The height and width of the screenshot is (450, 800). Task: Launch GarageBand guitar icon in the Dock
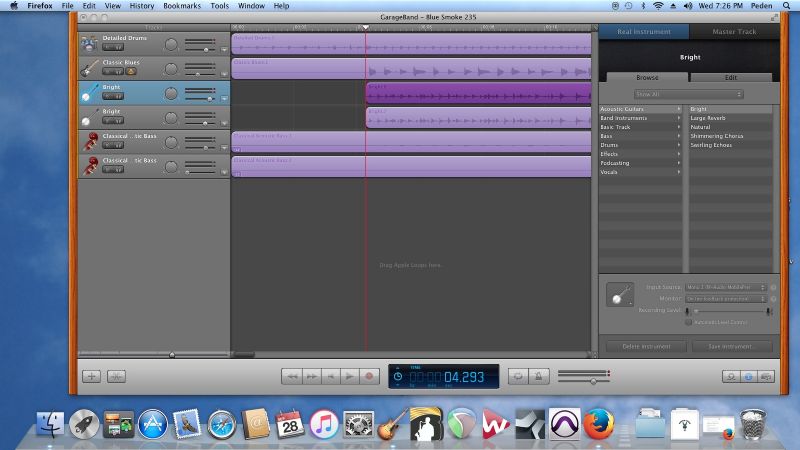pyautogui.click(x=392, y=423)
